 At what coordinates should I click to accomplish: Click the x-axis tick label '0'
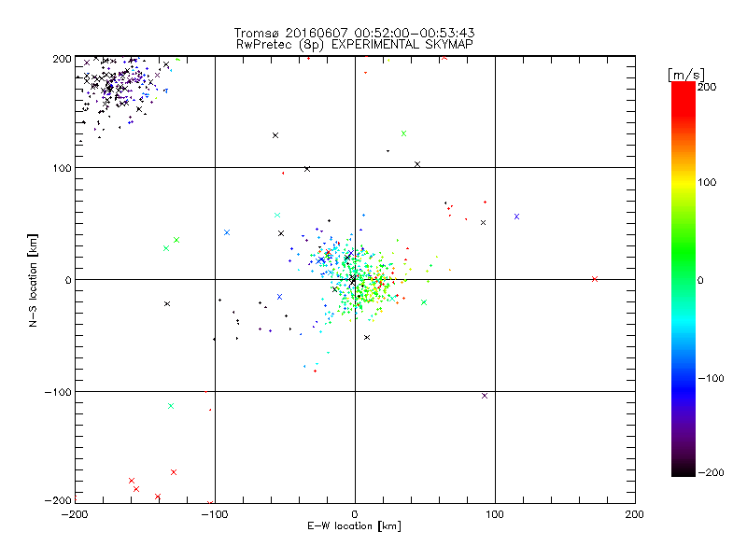coord(355,514)
